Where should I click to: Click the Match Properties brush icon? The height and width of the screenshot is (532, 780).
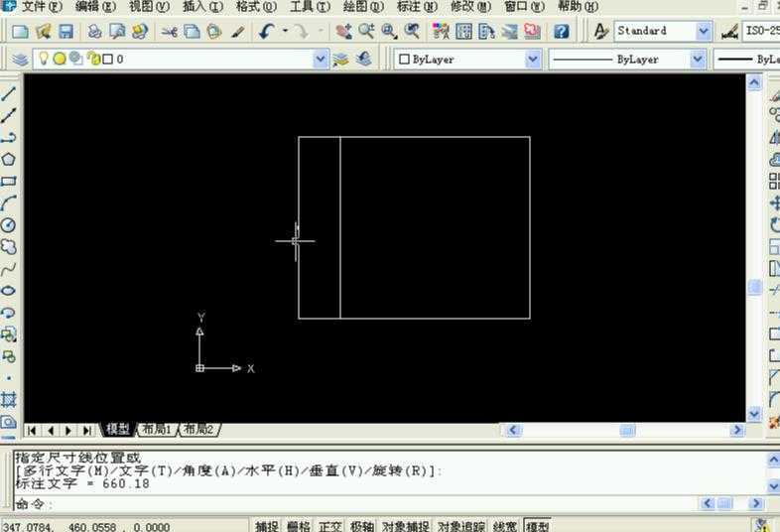point(238,32)
